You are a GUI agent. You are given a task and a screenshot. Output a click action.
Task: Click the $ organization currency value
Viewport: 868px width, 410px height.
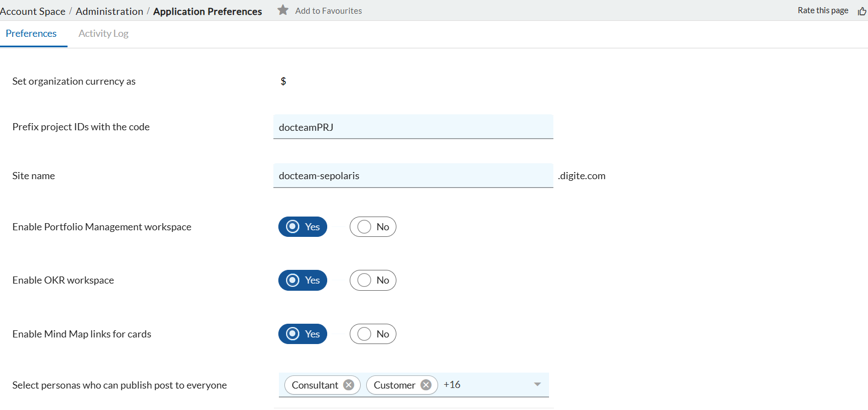283,81
